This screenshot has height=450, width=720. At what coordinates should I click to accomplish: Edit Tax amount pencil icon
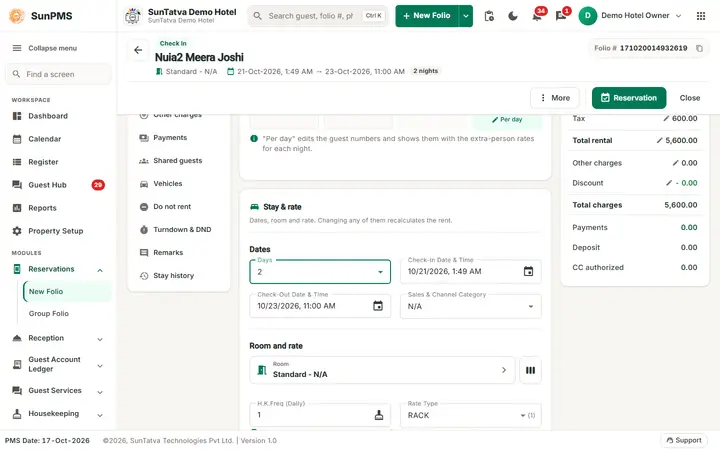[x=666, y=118]
